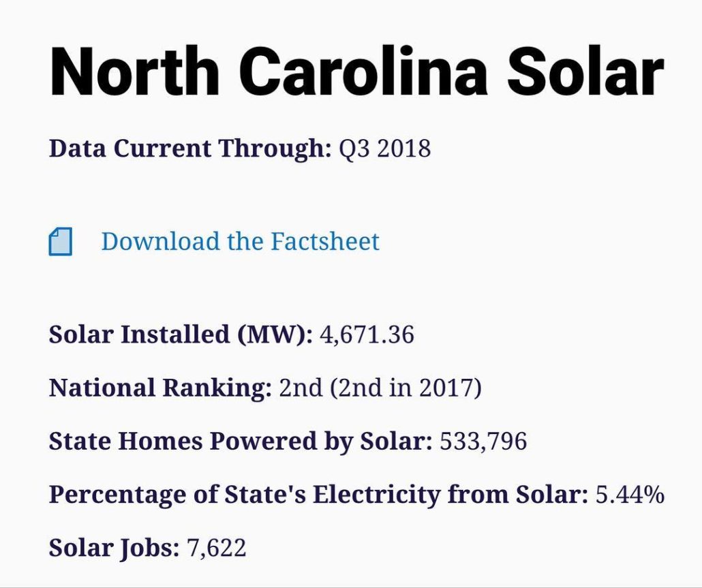This screenshot has height=588, width=702.
Task: Click the word Carolina in heading
Action: coord(363,72)
